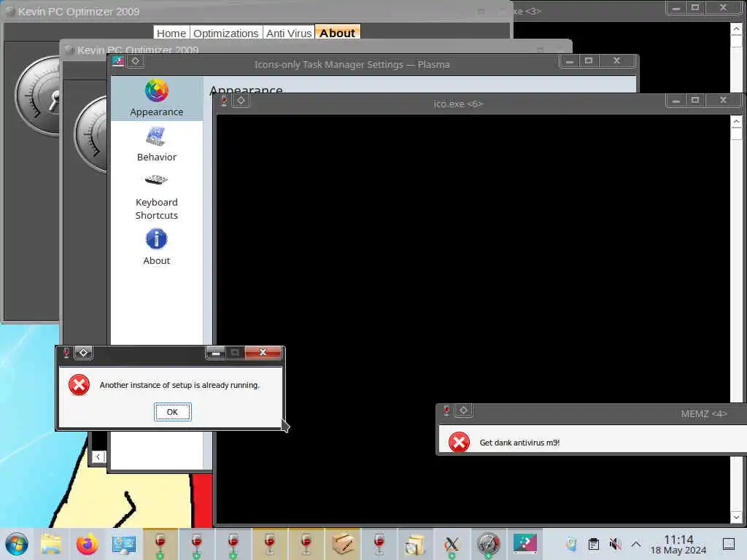Screen dimensions: 747x560
Task: Open the clipboard tray icon
Action: [594, 544]
